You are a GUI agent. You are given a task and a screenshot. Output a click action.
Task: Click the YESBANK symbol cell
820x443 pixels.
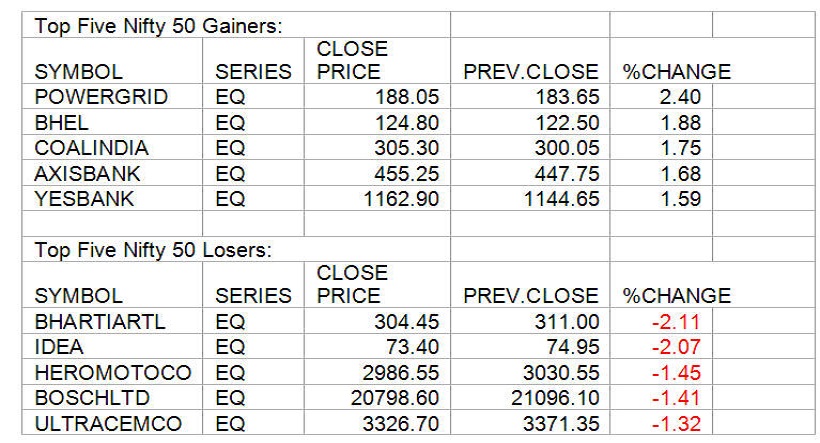pyautogui.click(x=84, y=198)
